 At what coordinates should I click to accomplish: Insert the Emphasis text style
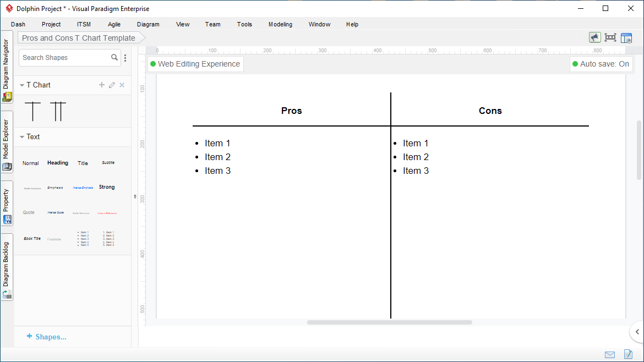tap(55, 188)
